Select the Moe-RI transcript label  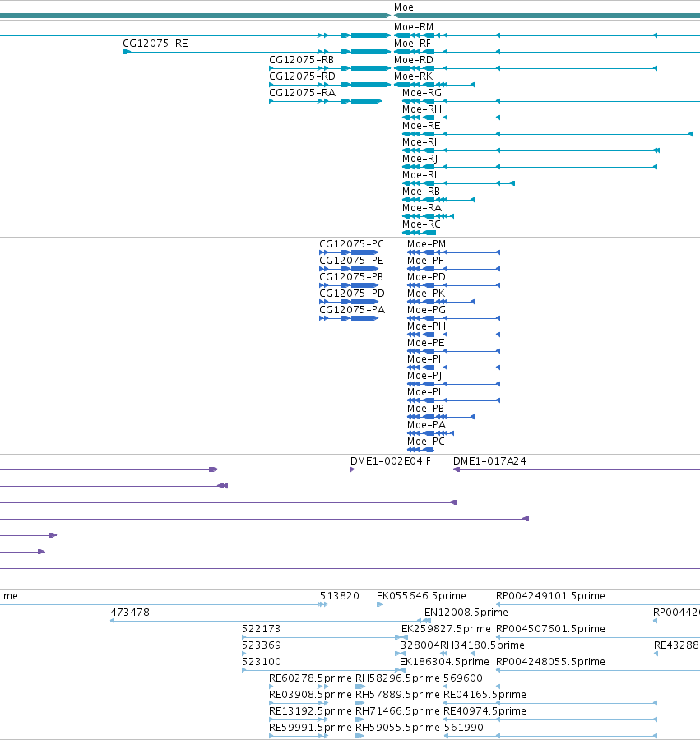[x=420, y=142]
